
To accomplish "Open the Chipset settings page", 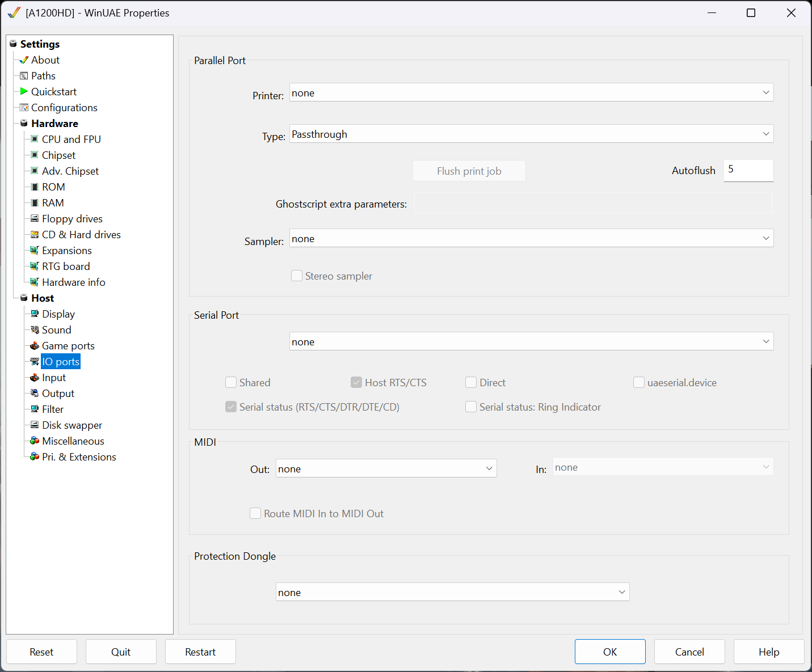I will (x=58, y=155).
